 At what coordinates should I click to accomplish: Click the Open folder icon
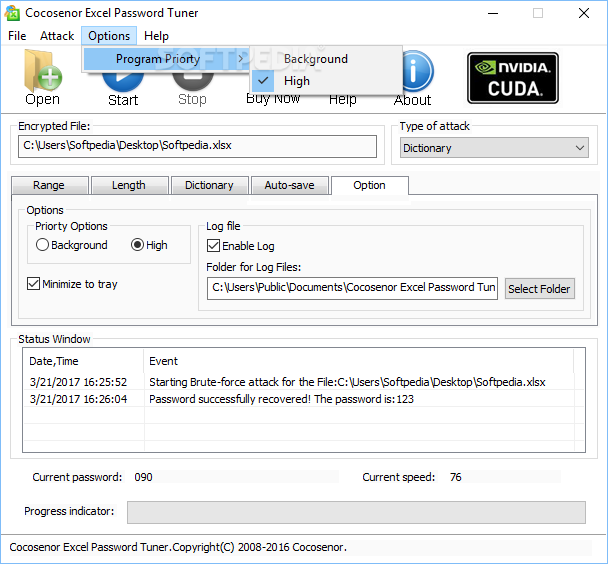pos(42,70)
